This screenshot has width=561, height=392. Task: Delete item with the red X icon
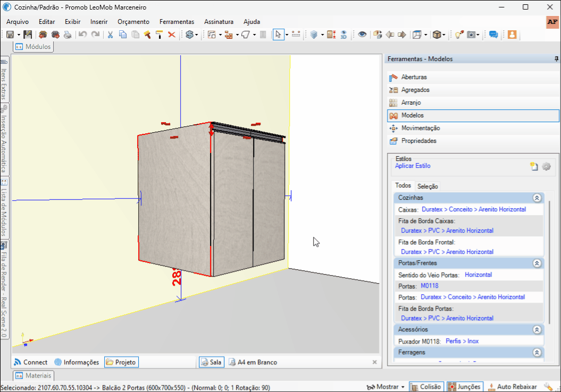(x=172, y=35)
